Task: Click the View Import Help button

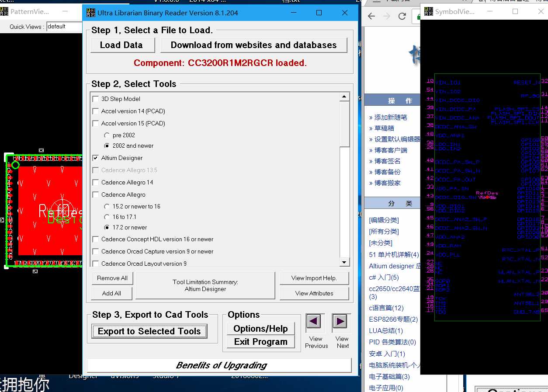Action: 314,278
